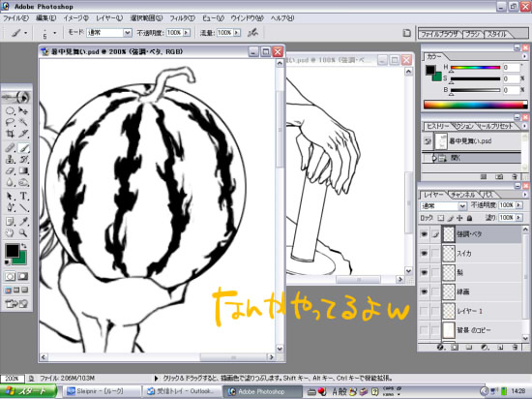The width and height of the screenshot is (532, 399).
Task: Toggle lock all padlock checkbox
Action: click(x=469, y=218)
